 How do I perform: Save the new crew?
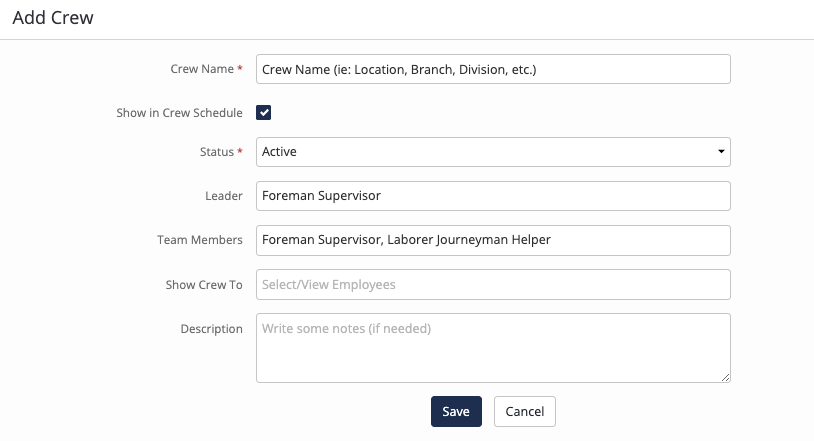point(456,411)
